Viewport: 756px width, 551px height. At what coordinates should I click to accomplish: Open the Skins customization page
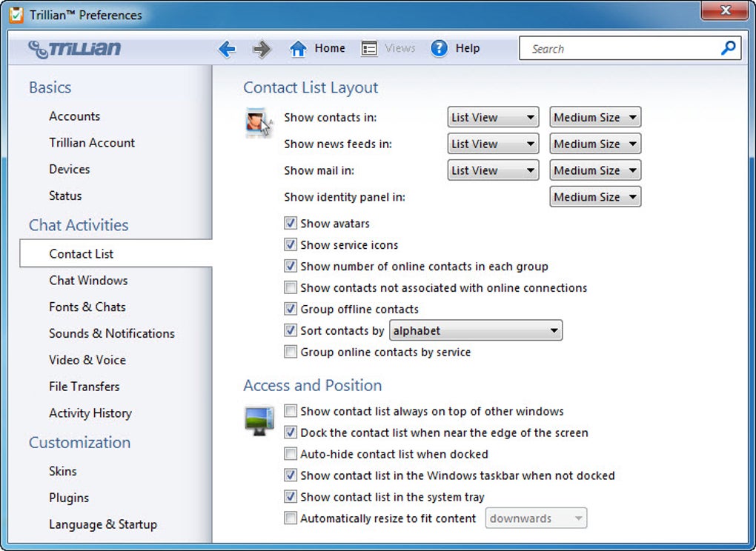[x=63, y=471]
